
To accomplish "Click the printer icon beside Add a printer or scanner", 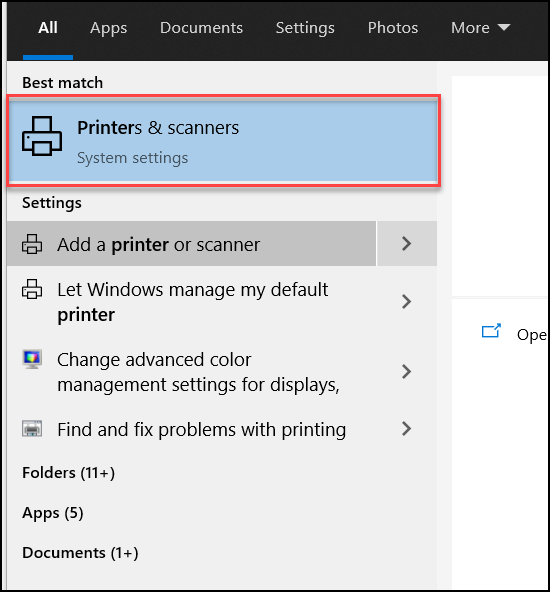I will point(32,244).
